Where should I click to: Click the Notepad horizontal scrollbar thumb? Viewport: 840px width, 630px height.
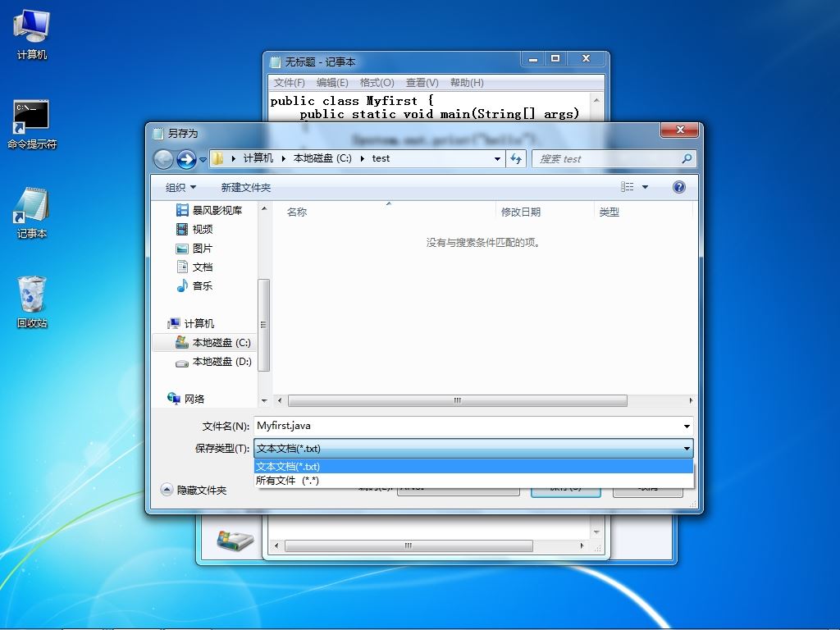click(409, 546)
